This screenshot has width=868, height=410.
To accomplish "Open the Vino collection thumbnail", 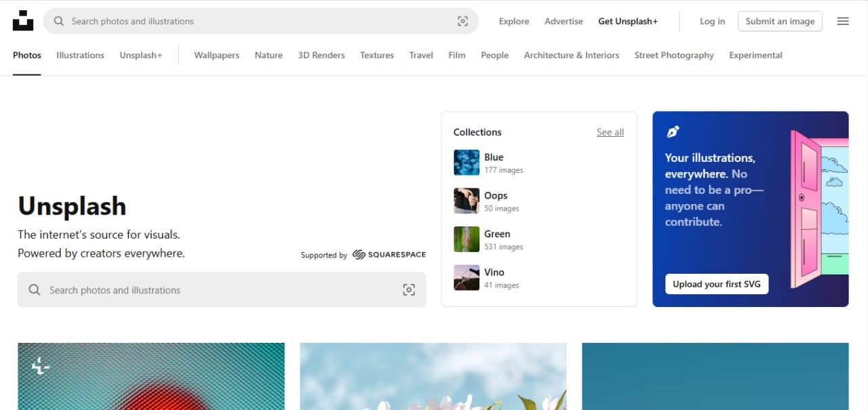I will pyautogui.click(x=467, y=278).
